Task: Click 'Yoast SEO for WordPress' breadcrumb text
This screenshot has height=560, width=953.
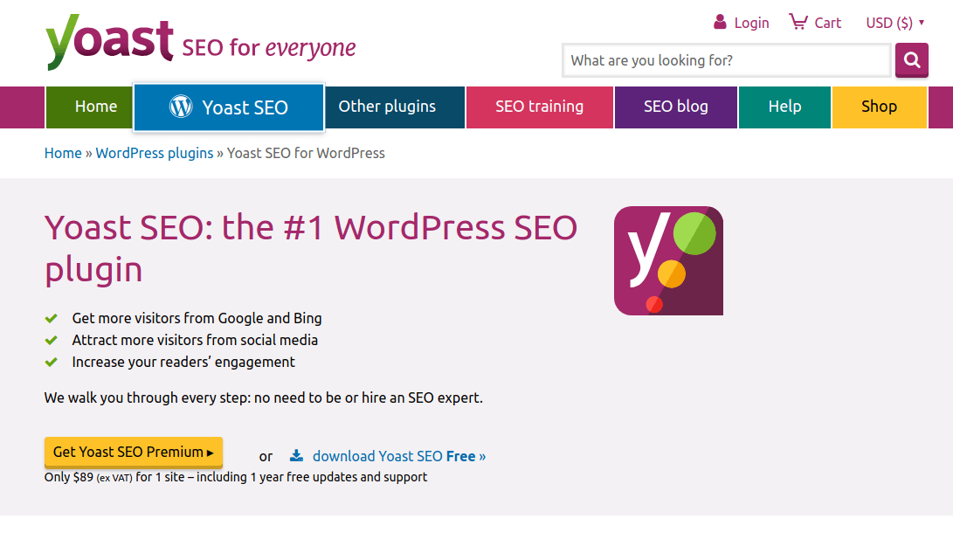Action: [306, 153]
